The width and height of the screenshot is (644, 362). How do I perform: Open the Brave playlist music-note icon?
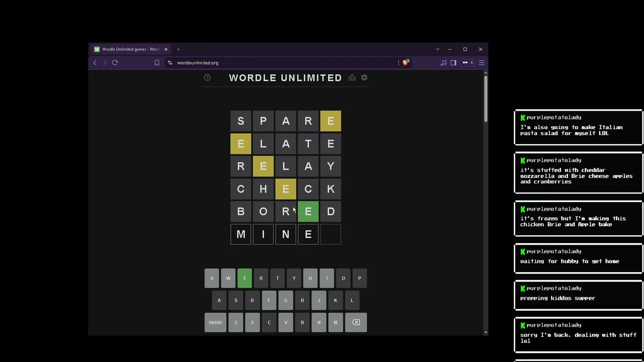point(443,63)
